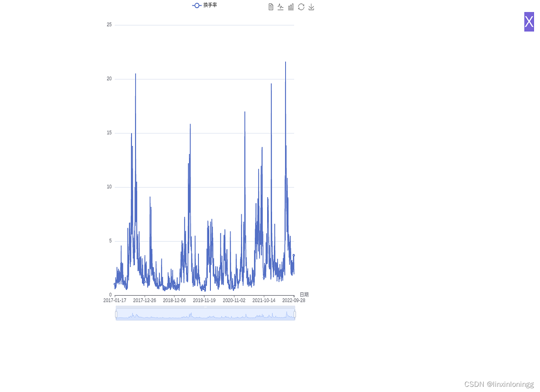Click the y-axis value 5
This screenshot has height=392, width=540.
click(x=110, y=241)
